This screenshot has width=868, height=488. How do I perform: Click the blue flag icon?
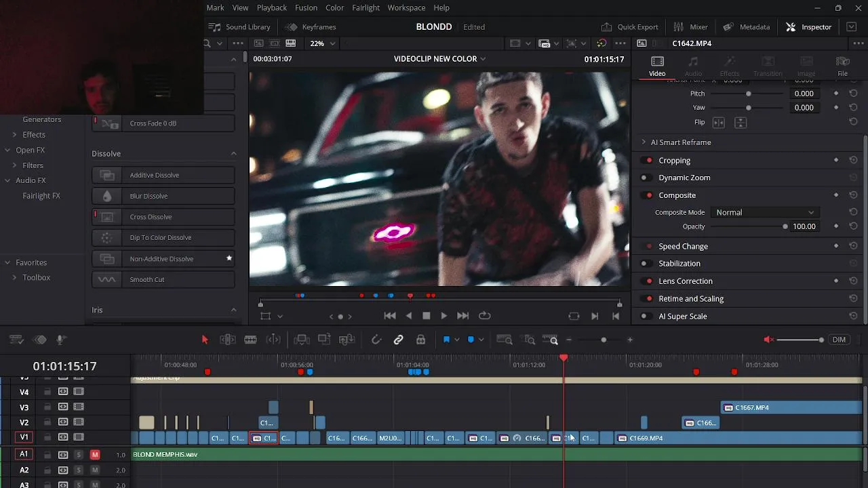pos(446,340)
